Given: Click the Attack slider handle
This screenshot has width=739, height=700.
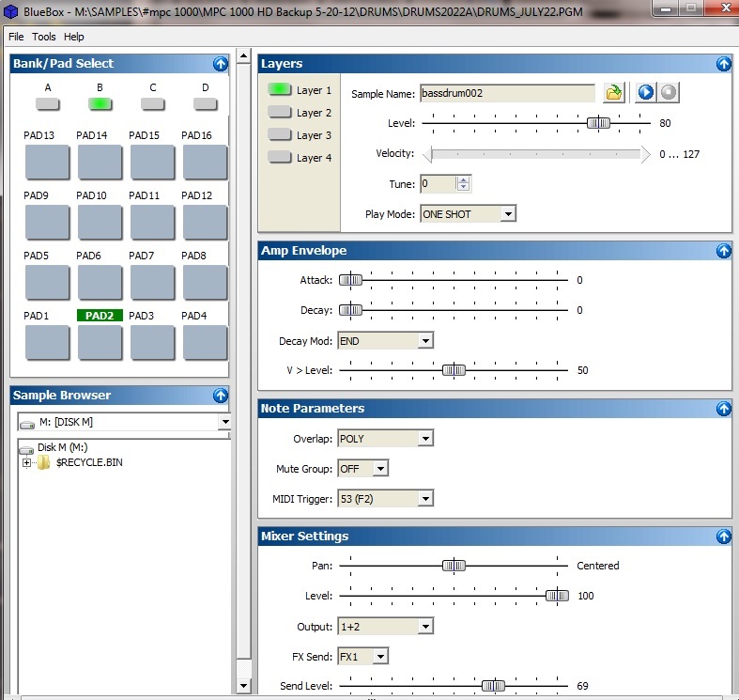Looking at the screenshot, I should point(350,280).
